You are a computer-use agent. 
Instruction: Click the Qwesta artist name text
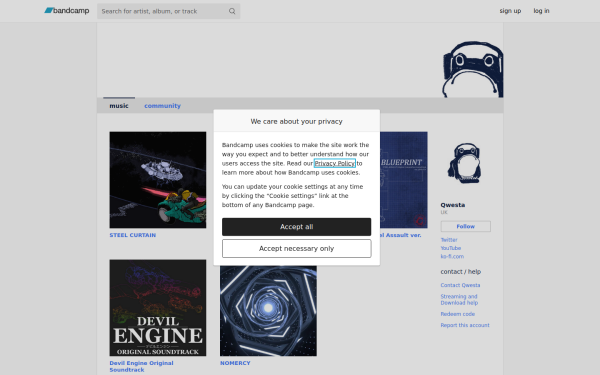tap(453, 205)
